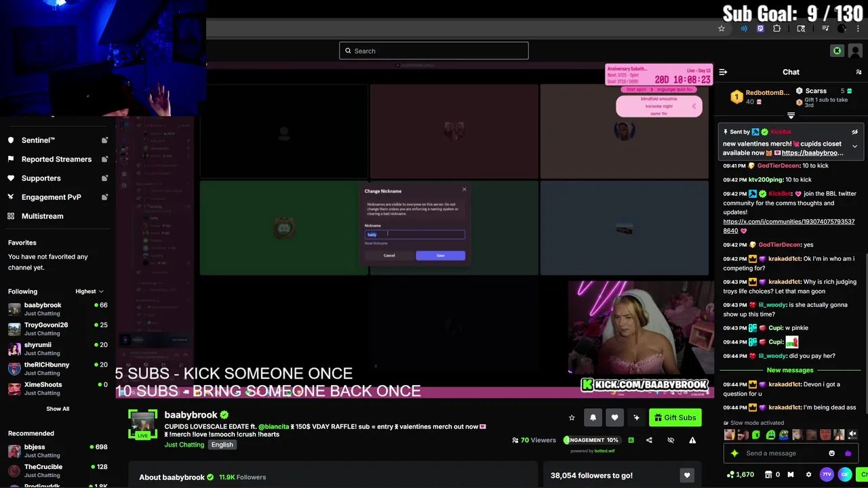Click the Engagement 10% progress bar

pyautogui.click(x=591, y=441)
